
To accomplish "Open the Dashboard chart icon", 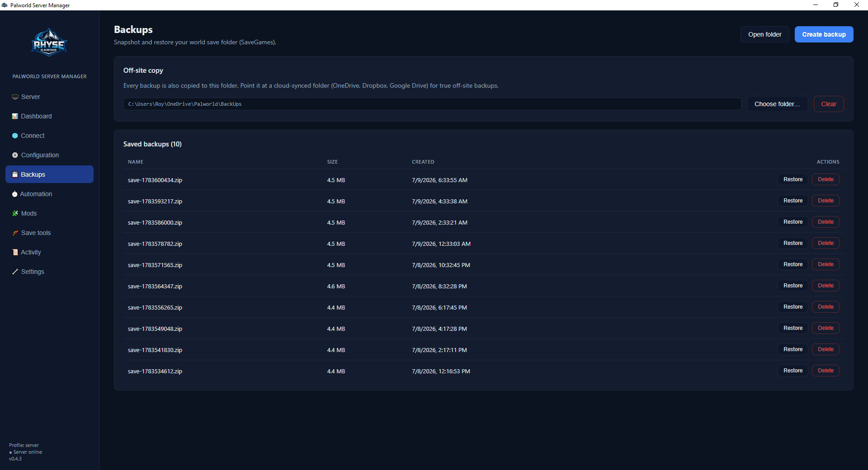I will point(15,117).
